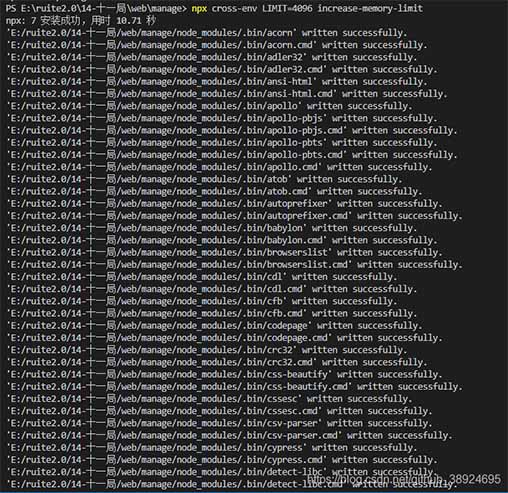Click the codepage.cmd path line
508x493 pixels.
point(225,338)
